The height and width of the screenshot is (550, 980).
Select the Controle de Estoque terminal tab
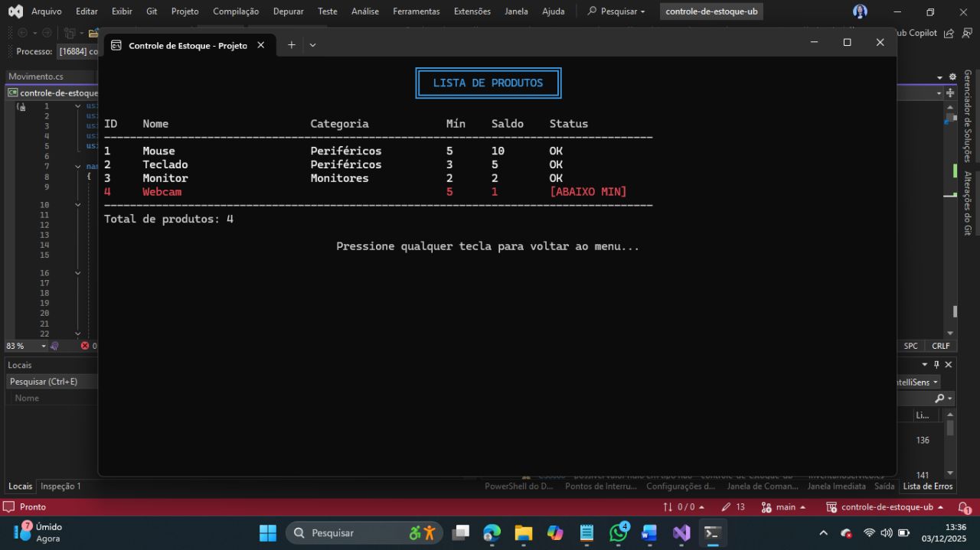pyautogui.click(x=188, y=45)
